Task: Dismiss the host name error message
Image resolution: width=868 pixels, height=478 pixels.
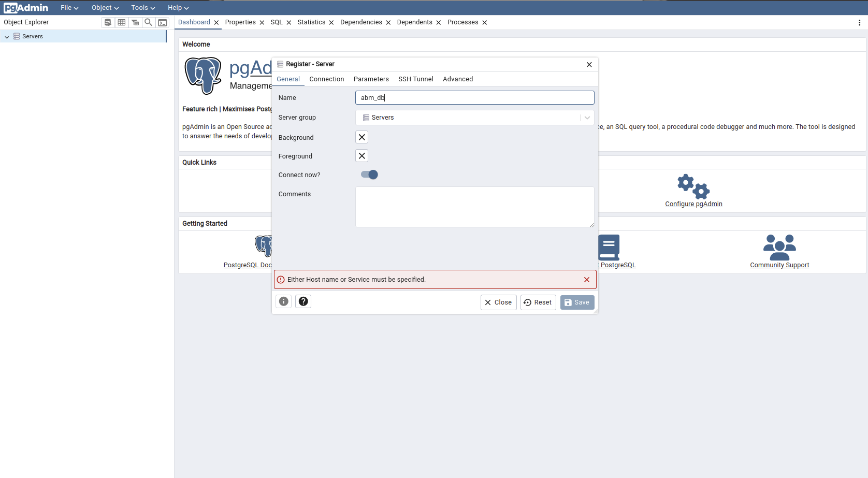Action: [x=587, y=280]
